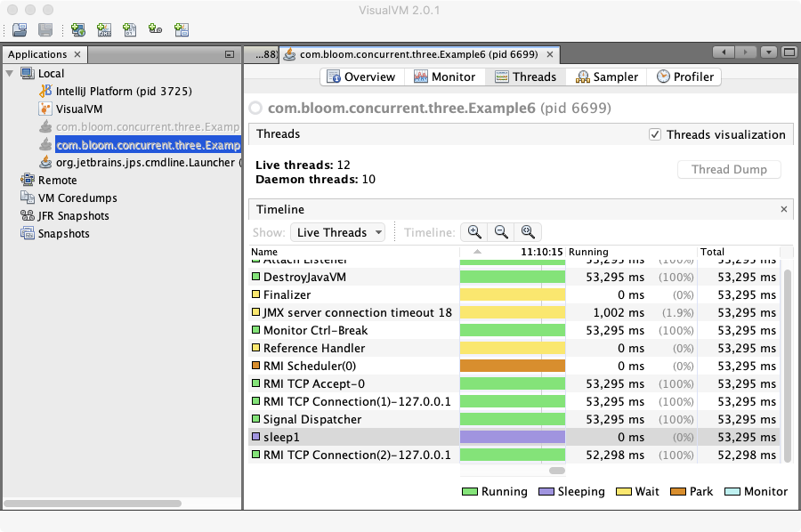Select JMX server connection timeout 18 thread
The image size is (801, 532).
[514, 312]
